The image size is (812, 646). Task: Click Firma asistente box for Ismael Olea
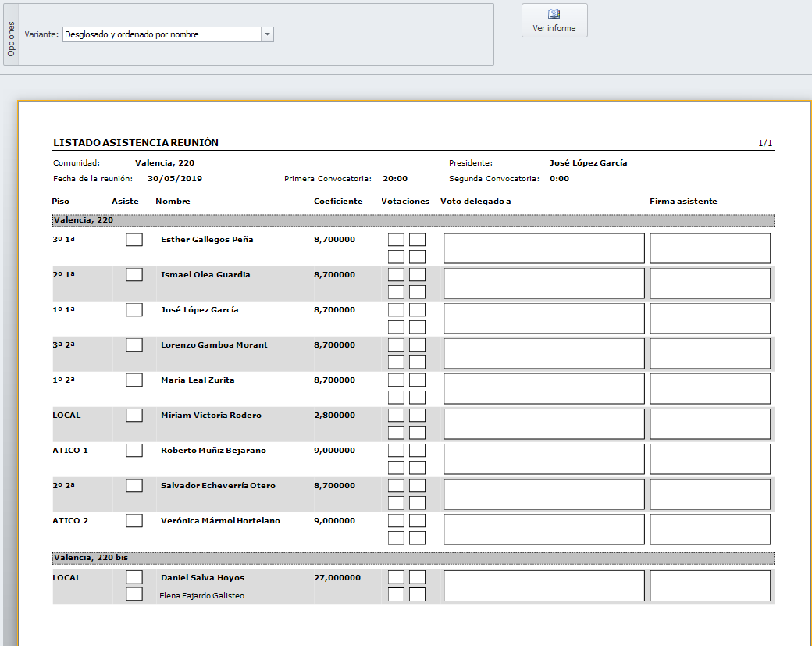710,284
